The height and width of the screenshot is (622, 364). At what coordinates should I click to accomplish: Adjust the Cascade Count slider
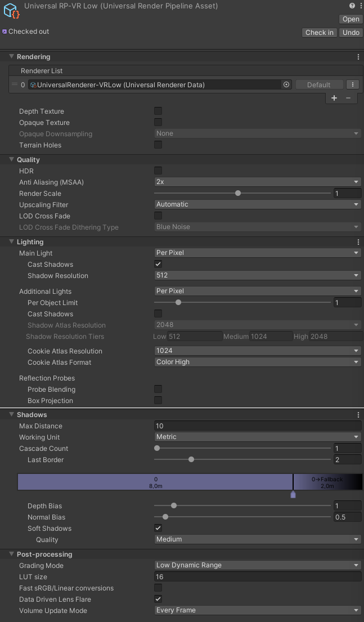tap(157, 448)
